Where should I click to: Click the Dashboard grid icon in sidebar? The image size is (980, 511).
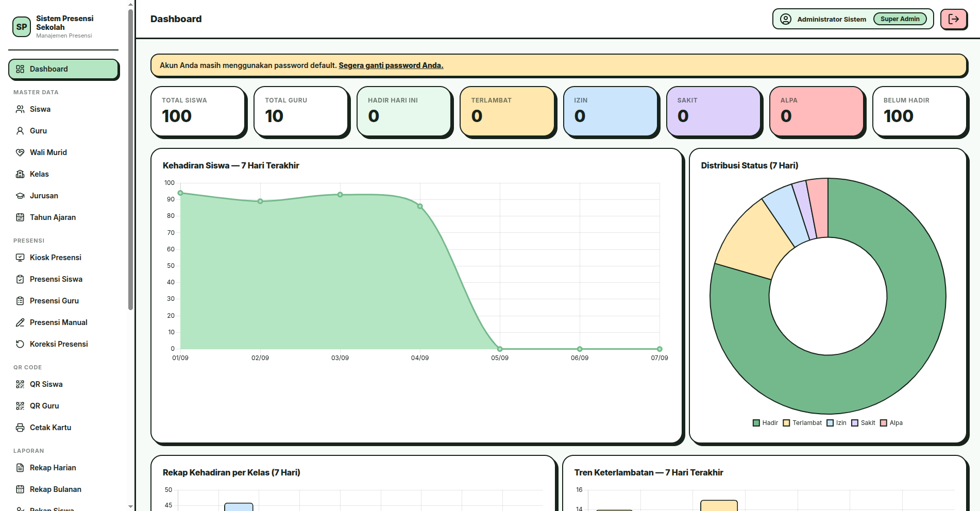point(20,69)
